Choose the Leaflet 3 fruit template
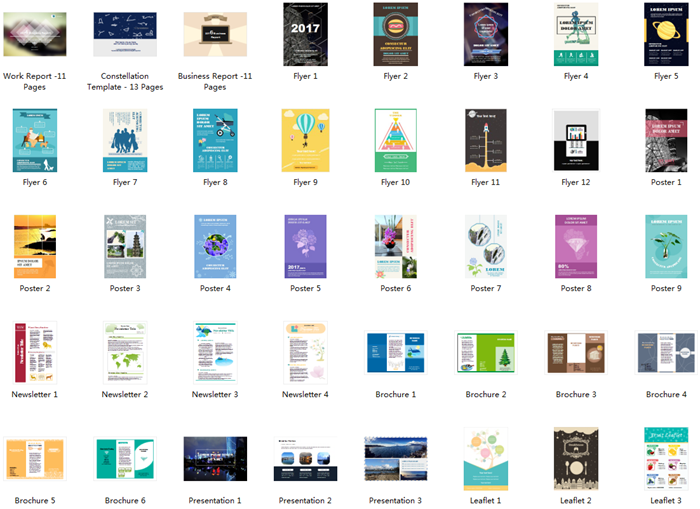 tap(666, 459)
